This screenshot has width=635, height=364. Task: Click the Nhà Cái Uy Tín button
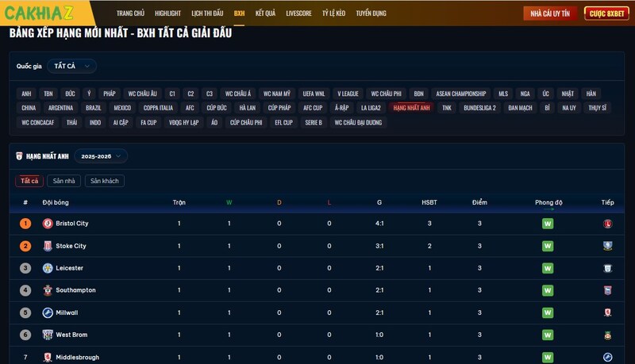tap(550, 13)
